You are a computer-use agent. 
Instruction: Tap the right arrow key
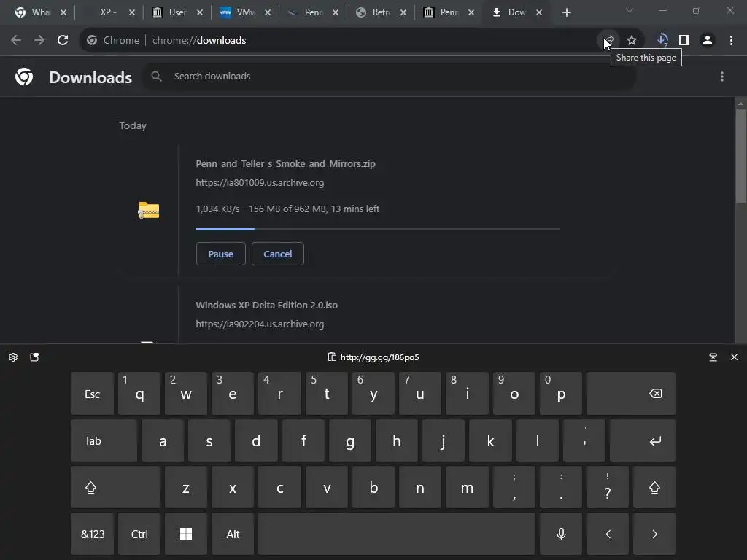[x=654, y=534]
